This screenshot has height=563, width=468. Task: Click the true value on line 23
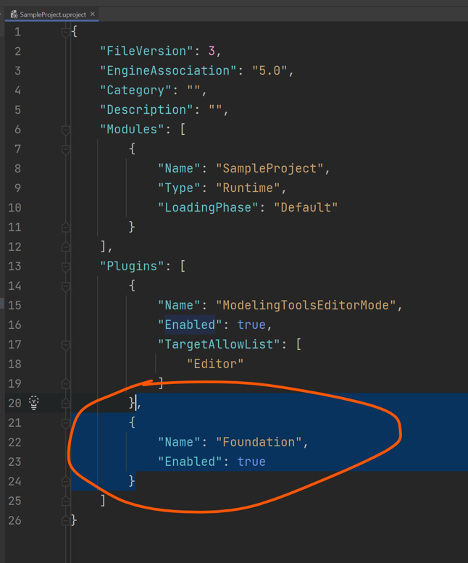click(x=251, y=462)
